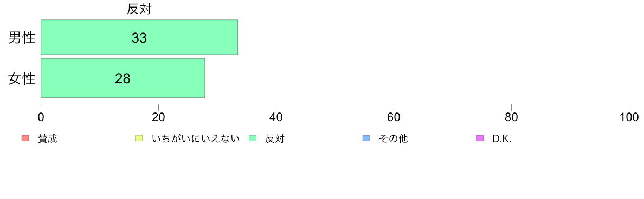This screenshot has width=644, height=199.
Task: Click the green 反対 legend swatch
Action: [253, 138]
